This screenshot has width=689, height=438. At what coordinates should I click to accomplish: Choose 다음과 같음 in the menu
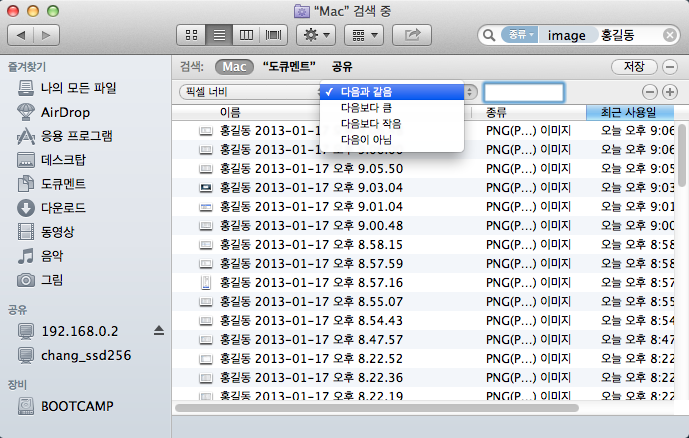tap(392, 92)
